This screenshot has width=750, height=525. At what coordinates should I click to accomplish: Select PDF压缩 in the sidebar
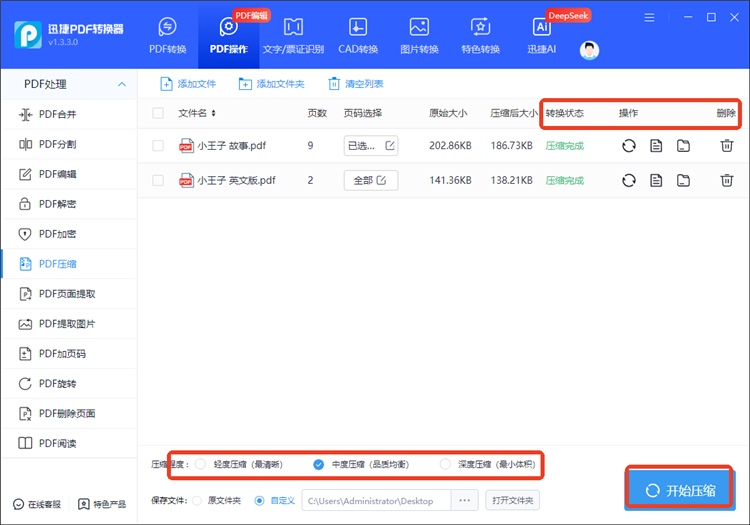tap(69, 264)
